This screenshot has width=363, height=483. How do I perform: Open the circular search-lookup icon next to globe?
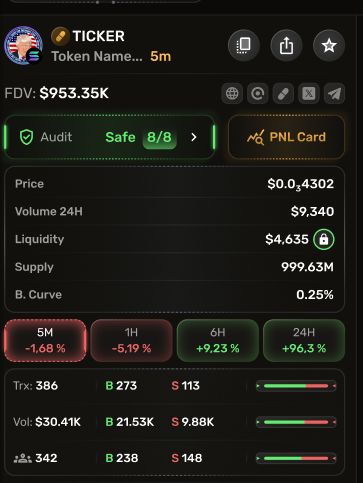click(x=258, y=94)
